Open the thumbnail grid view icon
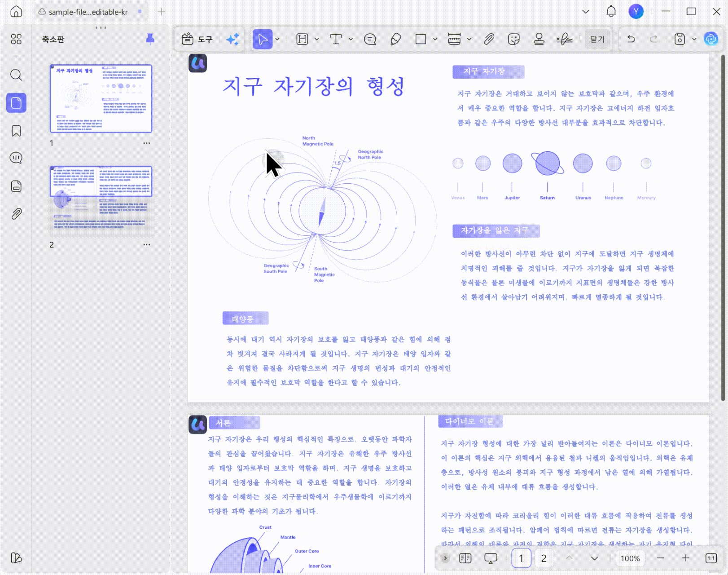 (x=16, y=40)
